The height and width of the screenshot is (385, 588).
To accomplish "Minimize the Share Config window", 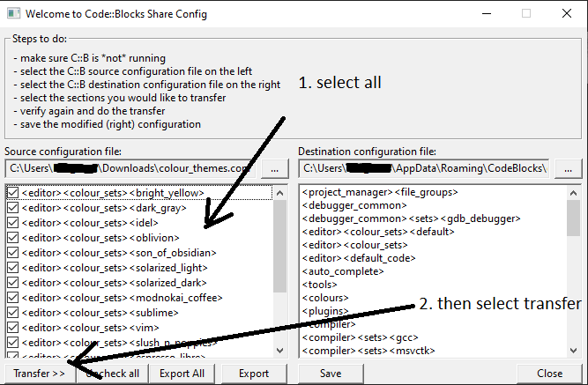I will (x=487, y=13).
